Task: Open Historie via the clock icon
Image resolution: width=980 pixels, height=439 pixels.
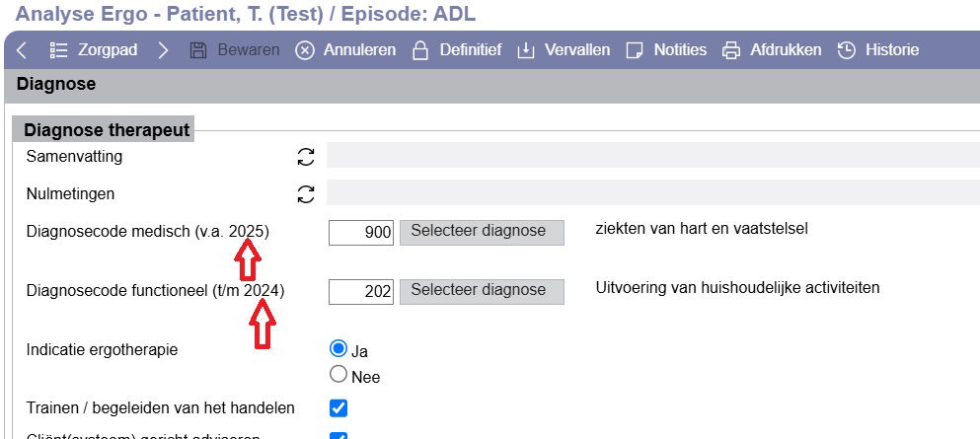Action: pos(846,50)
